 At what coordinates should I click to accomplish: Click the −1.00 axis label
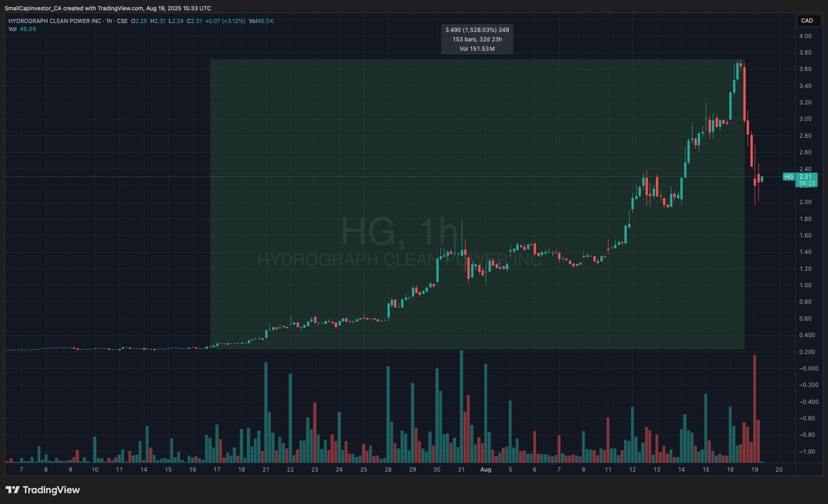coord(807,452)
